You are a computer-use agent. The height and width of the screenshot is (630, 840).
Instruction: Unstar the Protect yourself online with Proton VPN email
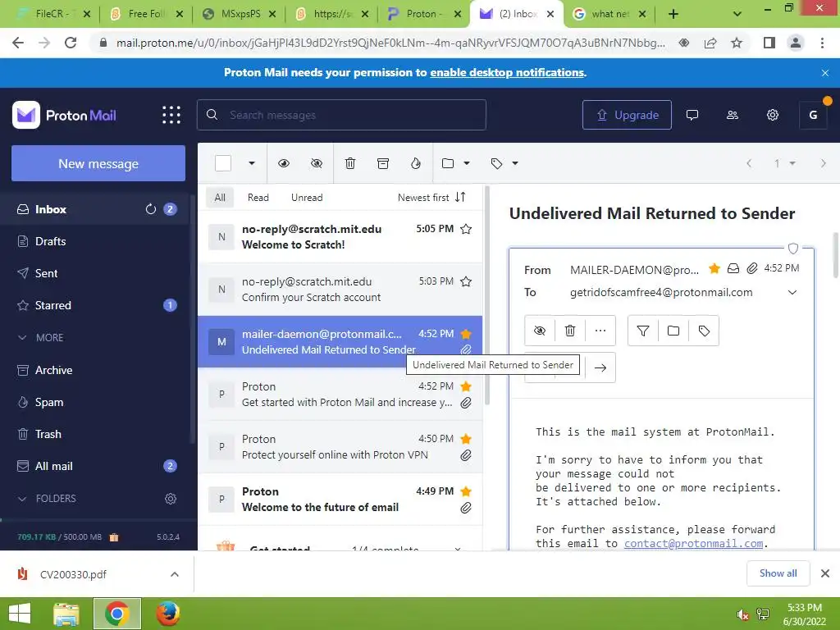coord(466,439)
